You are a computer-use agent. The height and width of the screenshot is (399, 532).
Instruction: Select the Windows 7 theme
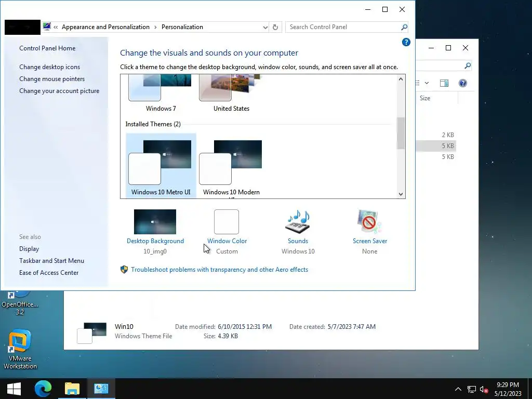161,94
